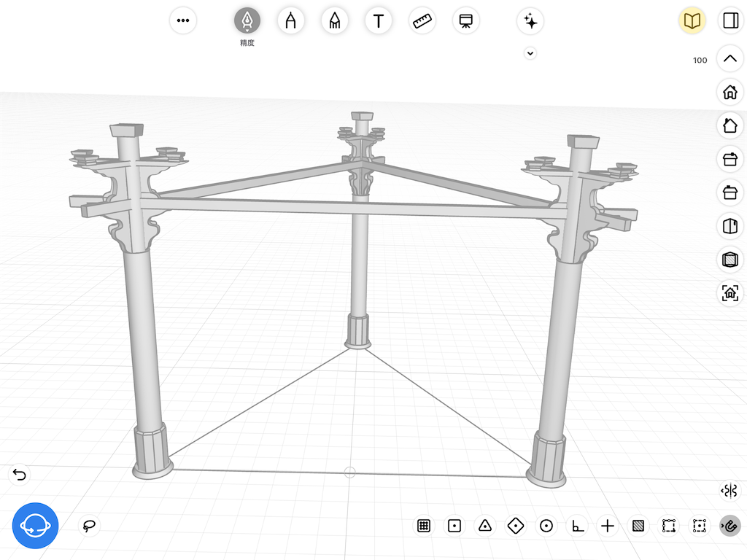Switch to the home perspective view
This screenshot has height=560, width=747.
[729, 92]
